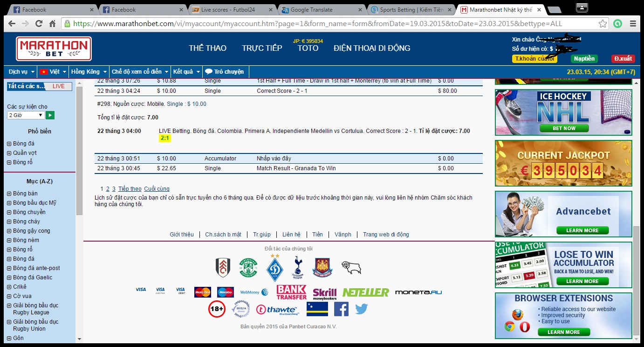Click BET NOW on the NHL banner

click(x=564, y=128)
